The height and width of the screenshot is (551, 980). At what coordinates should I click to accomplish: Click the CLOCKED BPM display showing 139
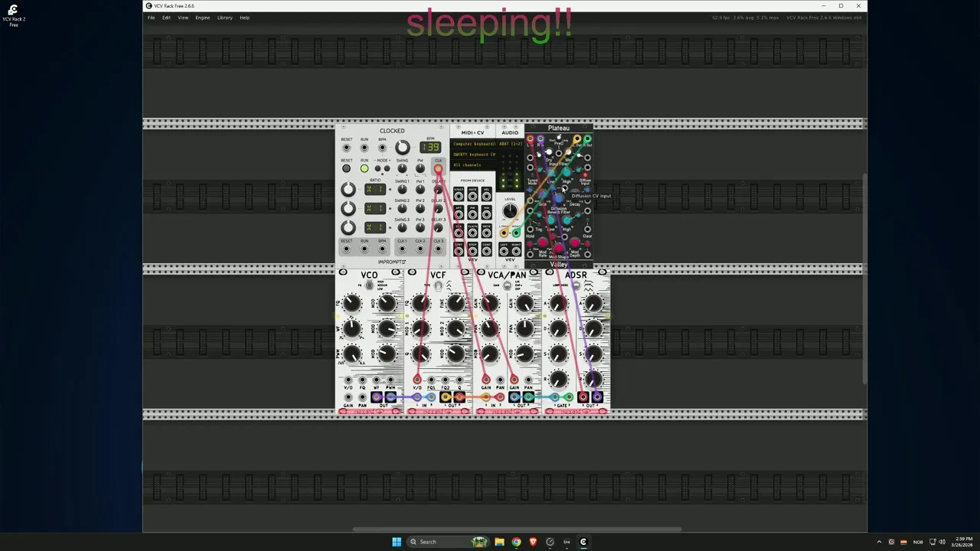pos(430,147)
